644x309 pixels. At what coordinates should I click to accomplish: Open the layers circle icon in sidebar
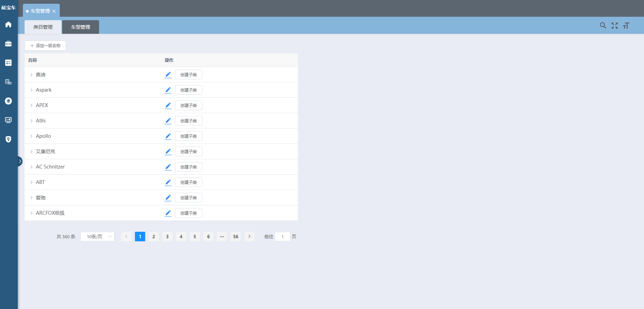click(x=9, y=101)
